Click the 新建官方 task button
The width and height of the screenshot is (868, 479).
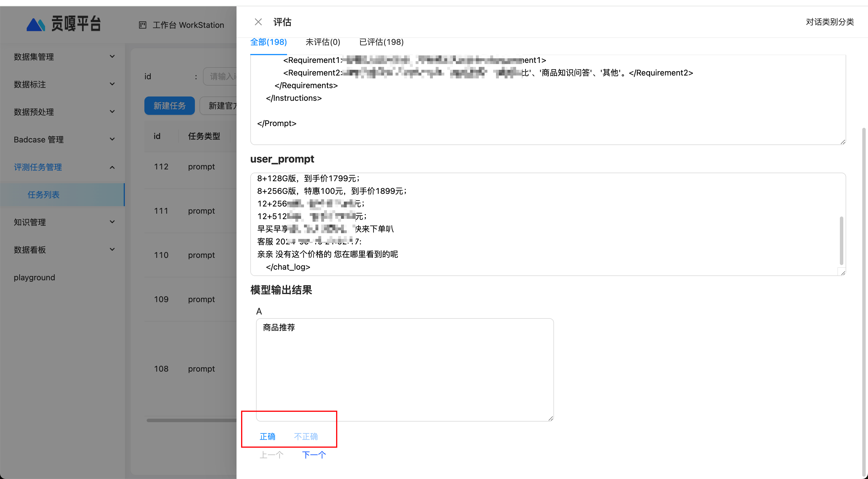[x=218, y=106]
